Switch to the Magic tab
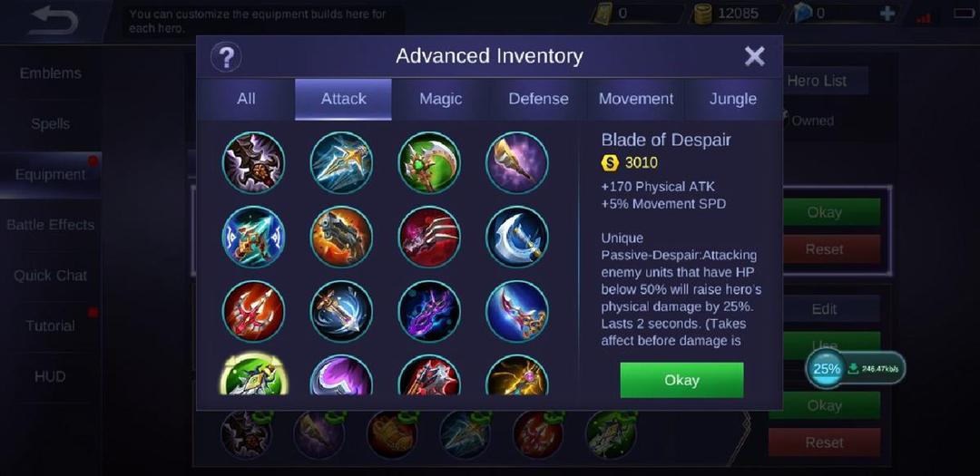 [441, 99]
